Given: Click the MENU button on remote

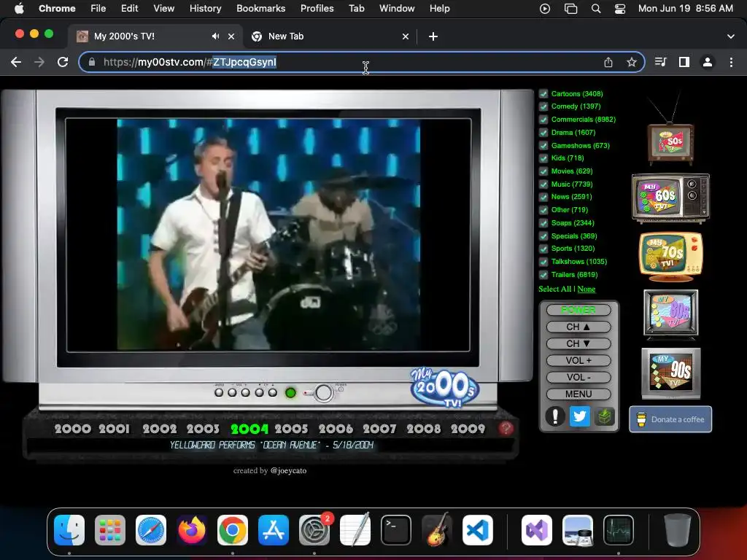Looking at the screenshot, I should point(578,394).
